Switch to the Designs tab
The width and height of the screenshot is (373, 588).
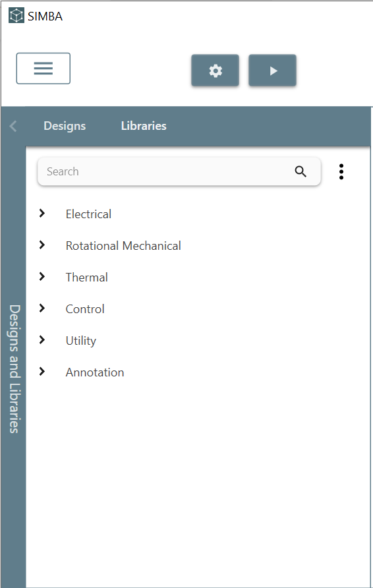click(x=65, y=126)
